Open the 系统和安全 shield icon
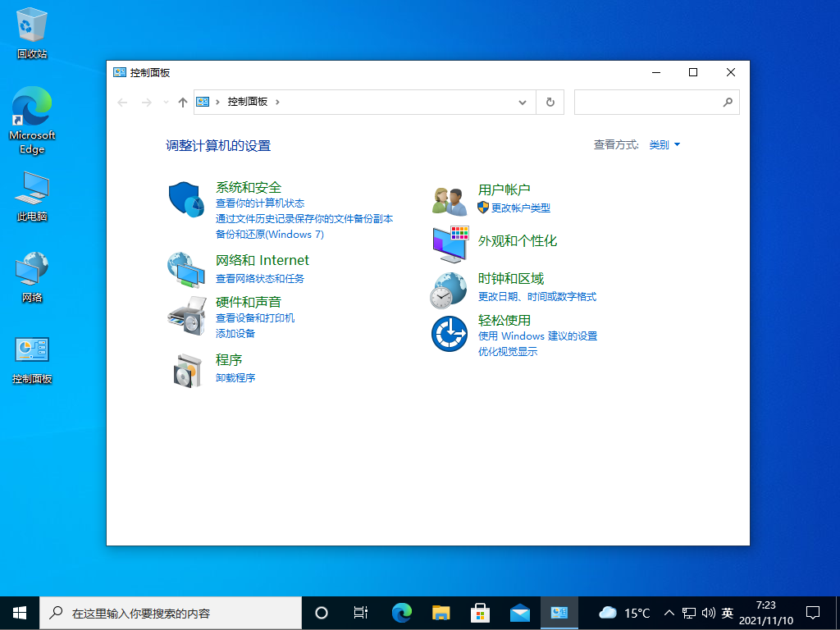The width and height of the screenshot is (840, 630). click(x=185, y=199)
